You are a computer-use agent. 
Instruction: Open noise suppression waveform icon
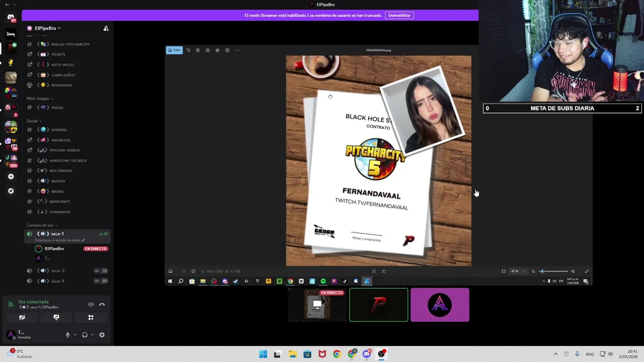coord(91,304)
